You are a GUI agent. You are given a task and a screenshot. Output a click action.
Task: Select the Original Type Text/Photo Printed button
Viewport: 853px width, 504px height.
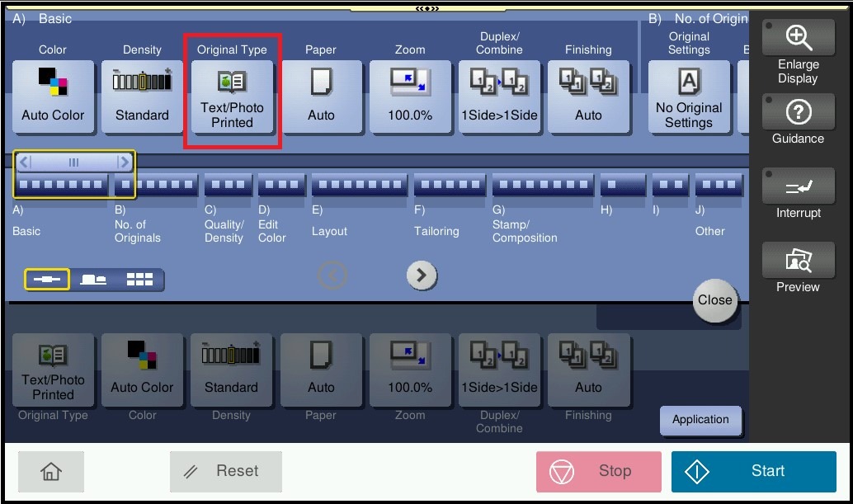[232, 97]
